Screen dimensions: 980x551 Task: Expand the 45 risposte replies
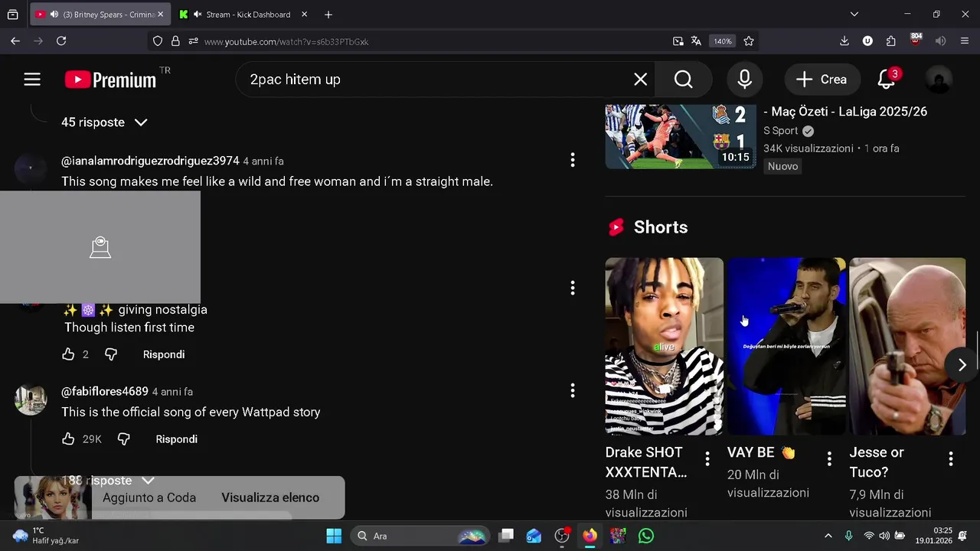[105, 122]
